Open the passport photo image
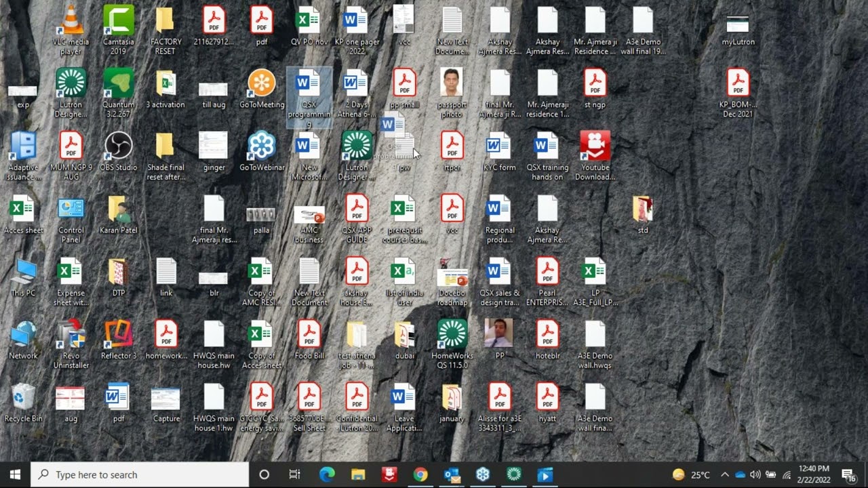The height and width of the screenshot is (488, 868). (x=452, y=93)
